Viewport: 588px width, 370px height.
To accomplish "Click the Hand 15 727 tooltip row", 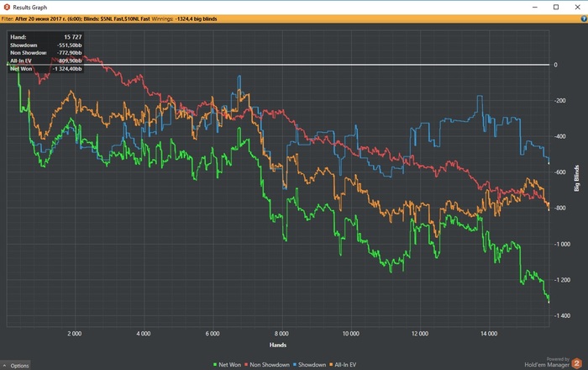I will point(45,37).
